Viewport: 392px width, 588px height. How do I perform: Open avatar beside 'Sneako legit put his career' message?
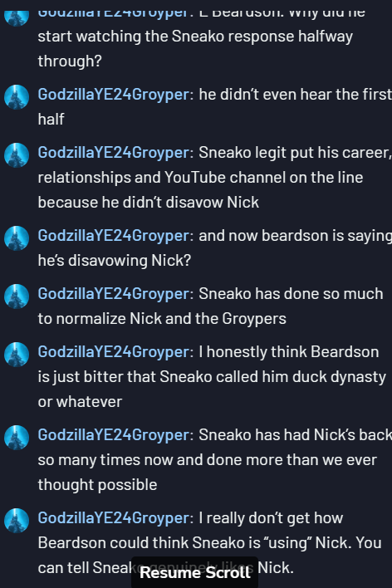[17, 155]
